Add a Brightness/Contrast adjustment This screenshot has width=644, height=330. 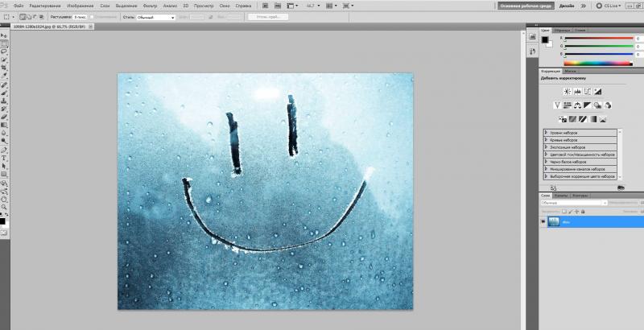[x=568, y=92]
